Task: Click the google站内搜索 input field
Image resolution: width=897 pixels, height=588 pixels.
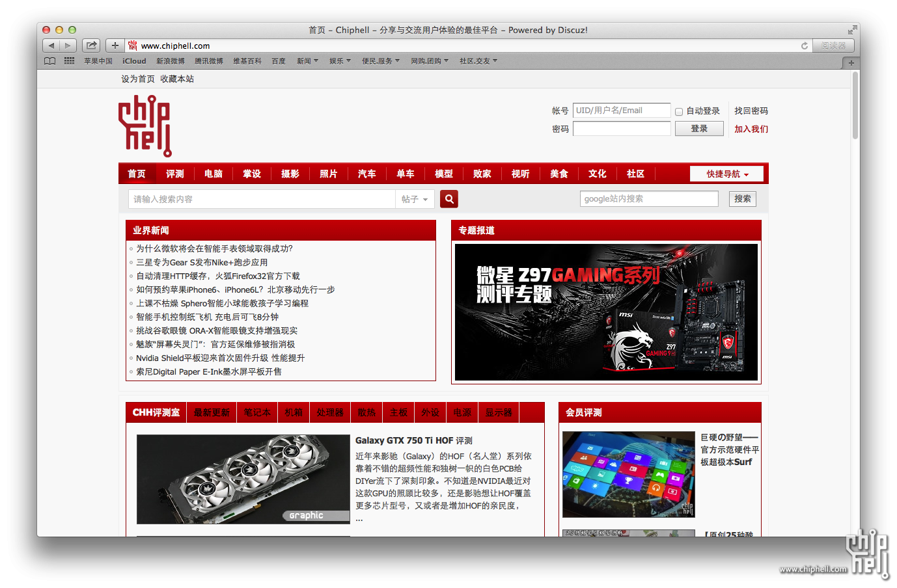Action: (649, 199)
